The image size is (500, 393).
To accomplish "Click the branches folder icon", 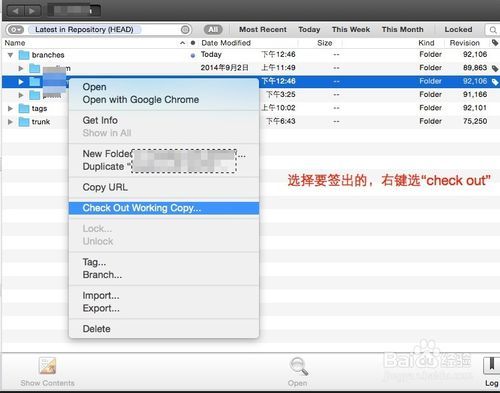I will click(24, 55).
